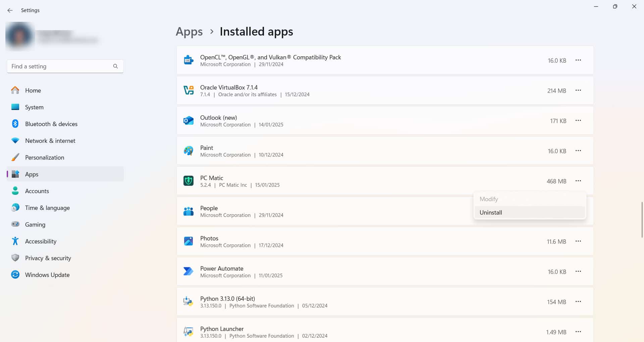This screenshot has width=644, height=342.
Task: Click the 468 MB size of PC Matic
Action: [x=556, y=181]
